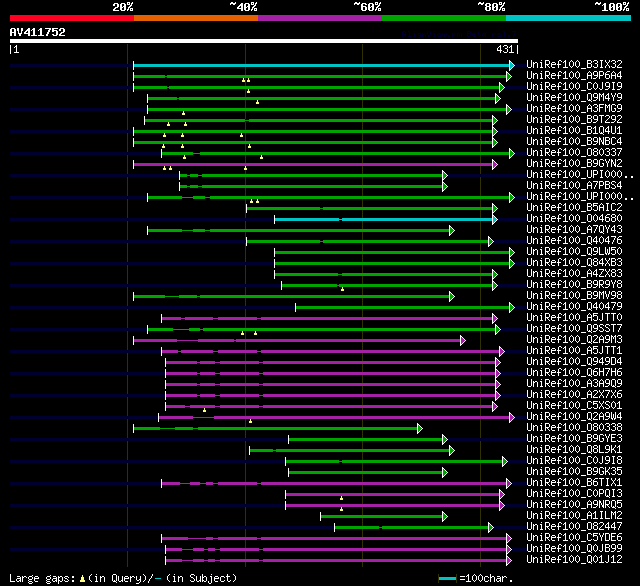Click the UniRef100_Q2A9W4 label

574,417
